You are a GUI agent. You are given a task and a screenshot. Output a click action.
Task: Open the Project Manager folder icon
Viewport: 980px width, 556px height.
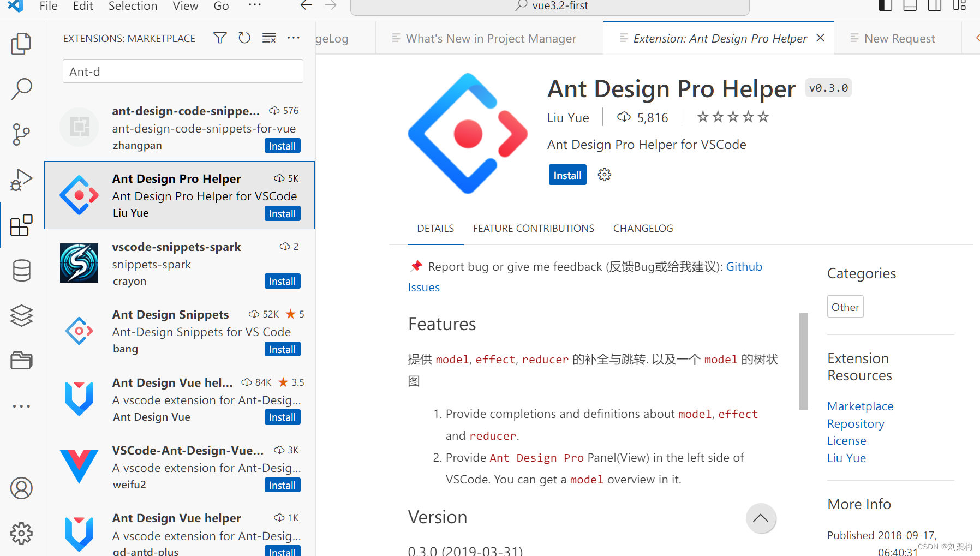coord(21,361)
